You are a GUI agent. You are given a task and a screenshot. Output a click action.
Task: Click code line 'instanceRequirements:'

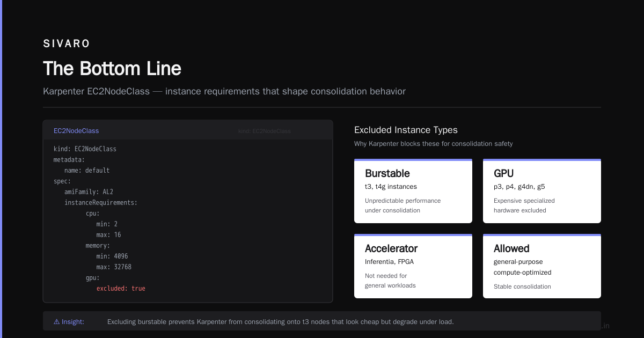pos(101,202)
